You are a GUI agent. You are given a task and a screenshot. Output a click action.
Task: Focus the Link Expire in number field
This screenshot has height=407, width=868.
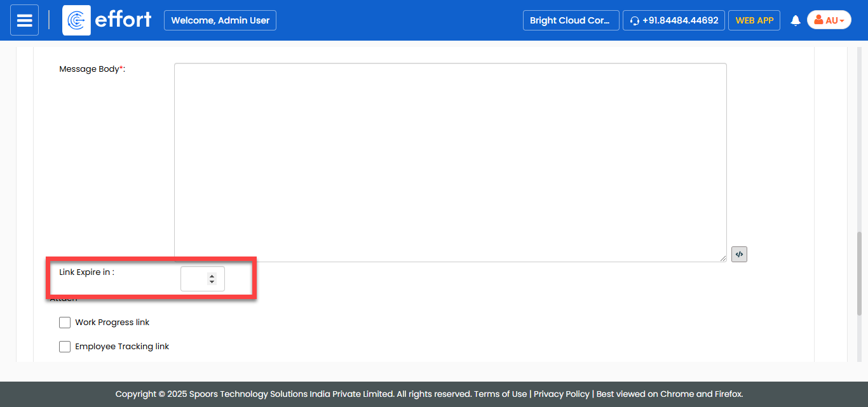click(x=194, y=279)
